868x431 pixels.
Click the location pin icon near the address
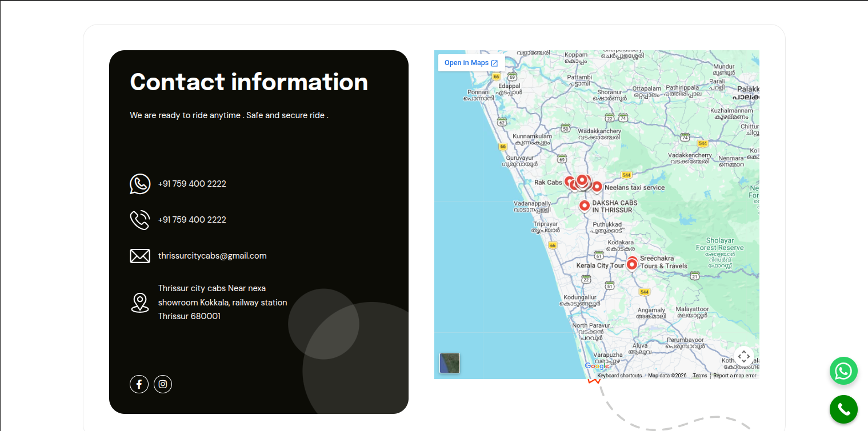pos(140,303)
